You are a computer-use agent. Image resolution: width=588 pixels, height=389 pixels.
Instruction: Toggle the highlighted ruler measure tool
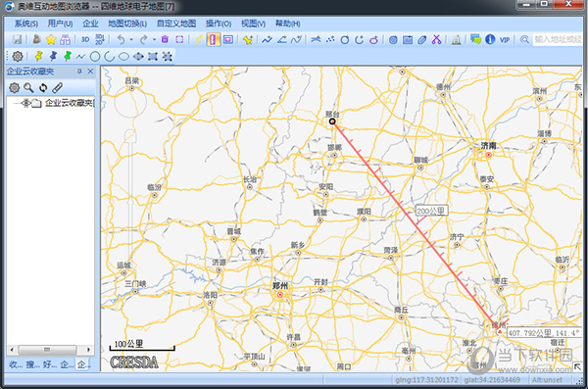[x=213, y=39]
